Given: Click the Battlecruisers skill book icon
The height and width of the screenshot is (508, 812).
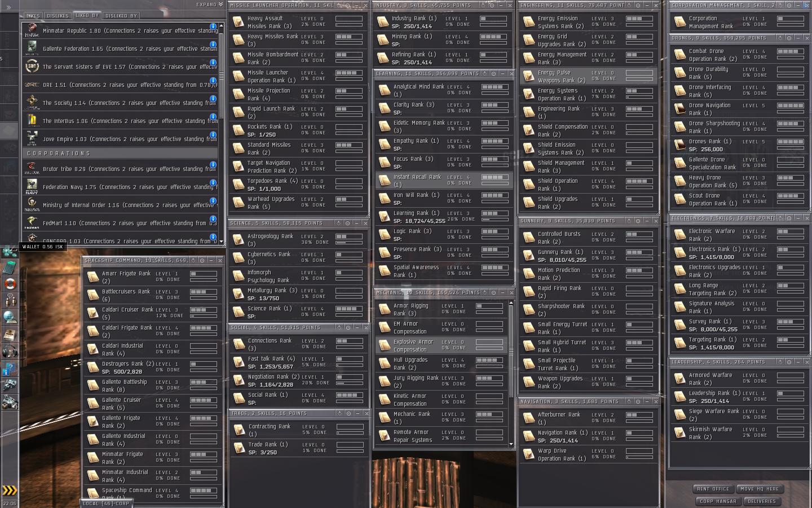Looking at the screenshot, I should 93,295.
